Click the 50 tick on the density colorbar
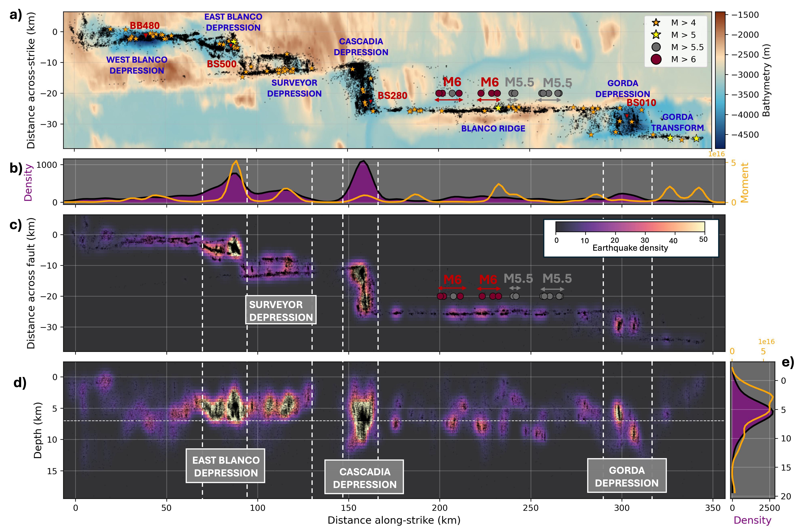 click(x=704, y=239)
